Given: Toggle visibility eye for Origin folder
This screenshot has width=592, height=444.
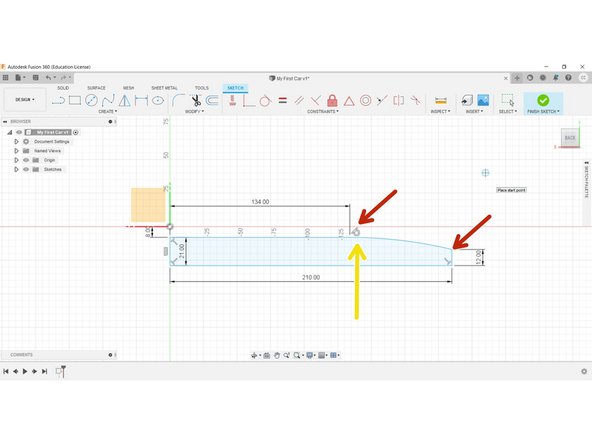Looking at the screenshot, I should tap(26, 160).
